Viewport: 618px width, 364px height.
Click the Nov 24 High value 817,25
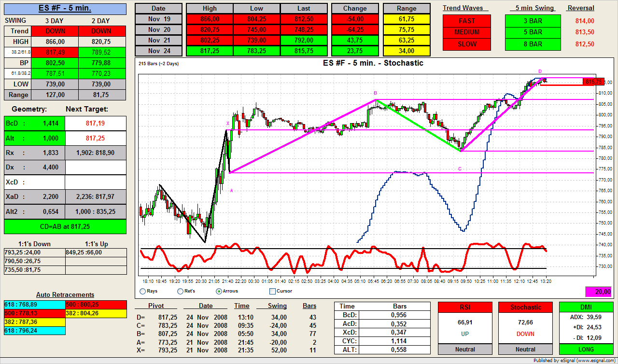[210, 51]
